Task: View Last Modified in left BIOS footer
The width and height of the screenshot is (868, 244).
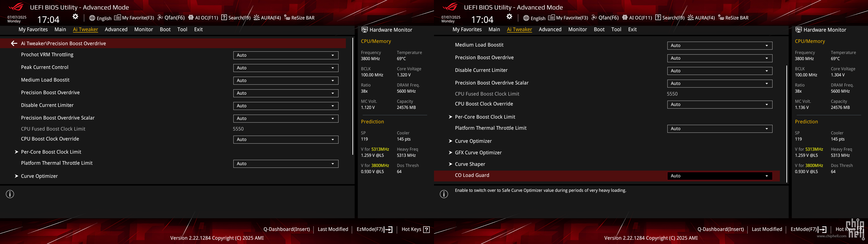Action: pos(333,229)
